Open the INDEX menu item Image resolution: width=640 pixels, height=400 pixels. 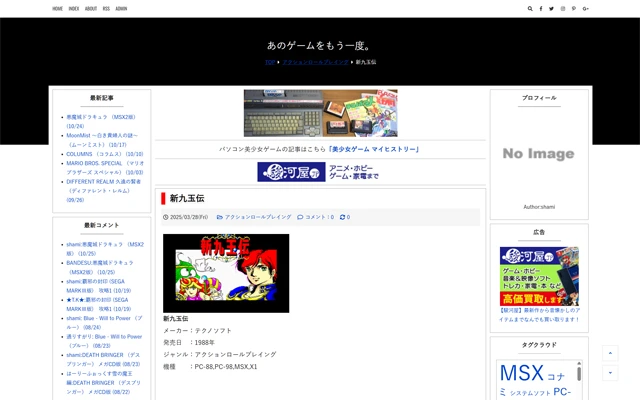coord(74,8)
